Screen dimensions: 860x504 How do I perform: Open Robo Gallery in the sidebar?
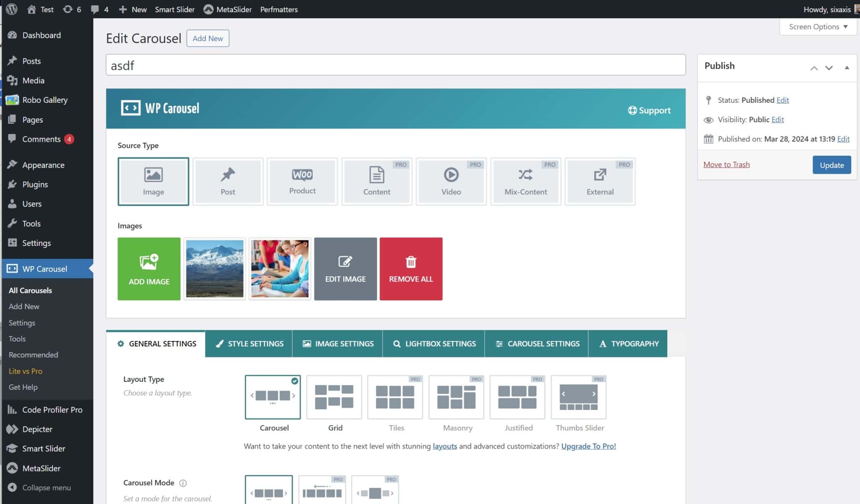(45, 100)
